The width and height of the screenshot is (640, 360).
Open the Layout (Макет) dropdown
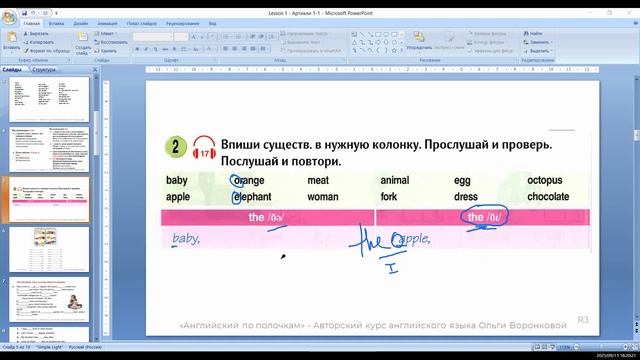tap(106, 33)
